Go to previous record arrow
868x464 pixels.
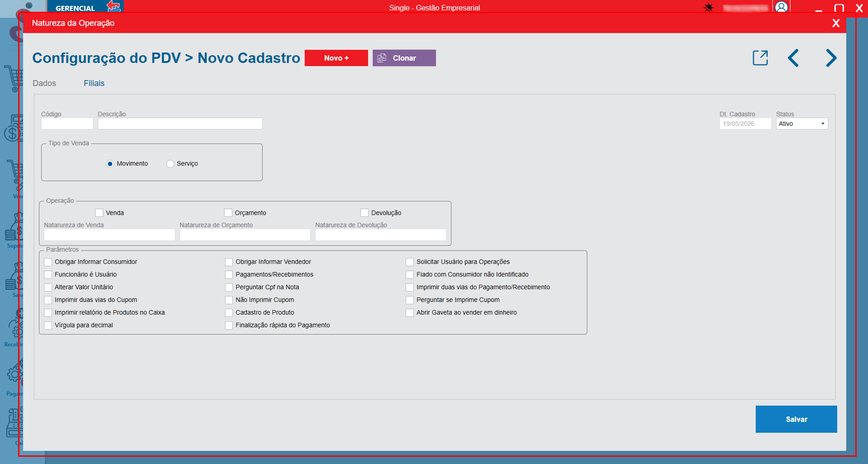[x=793, y=58]
